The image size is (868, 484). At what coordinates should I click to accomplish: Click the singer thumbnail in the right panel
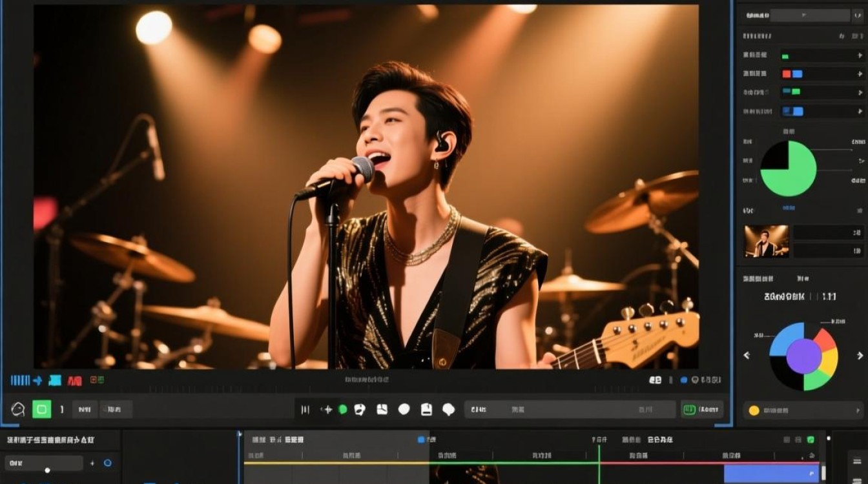tap(767, 241)
